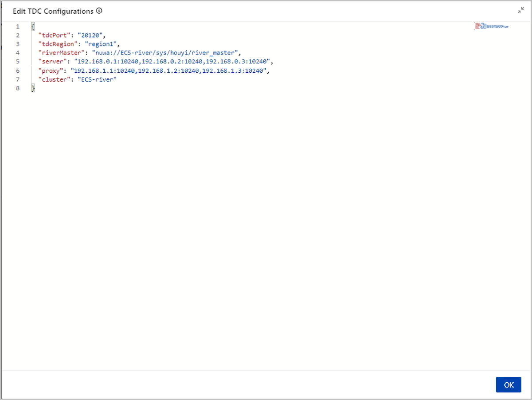532x400 pixels.
Task: Click the closing brace on line 8
Action: pos(33,88)
